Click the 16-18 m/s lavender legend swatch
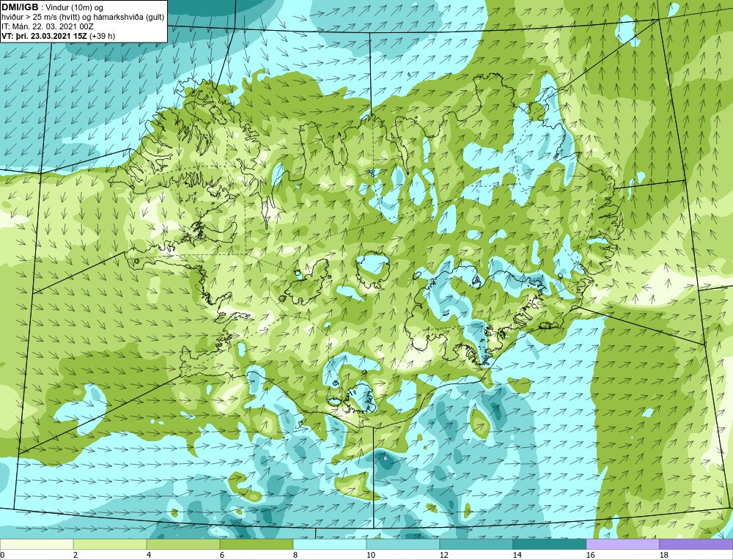 [x=622, y=544]
